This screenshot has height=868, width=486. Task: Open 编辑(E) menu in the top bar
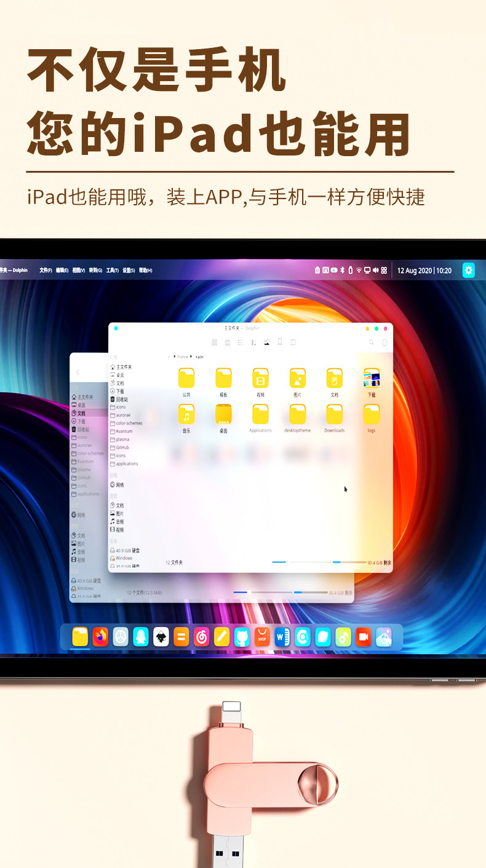[62, 270]
